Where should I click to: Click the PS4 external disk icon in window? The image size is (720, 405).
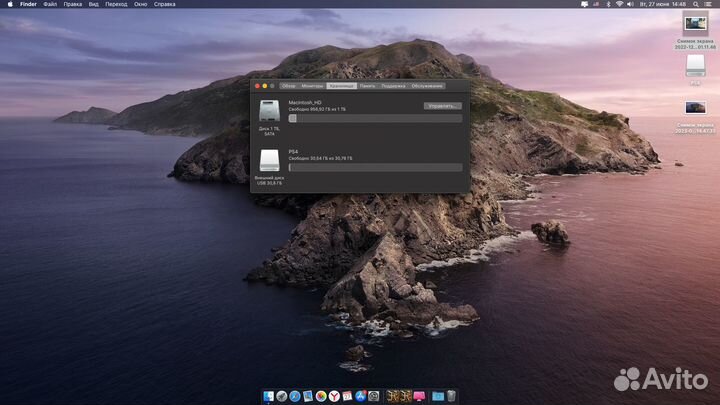[x=270, y=160]
